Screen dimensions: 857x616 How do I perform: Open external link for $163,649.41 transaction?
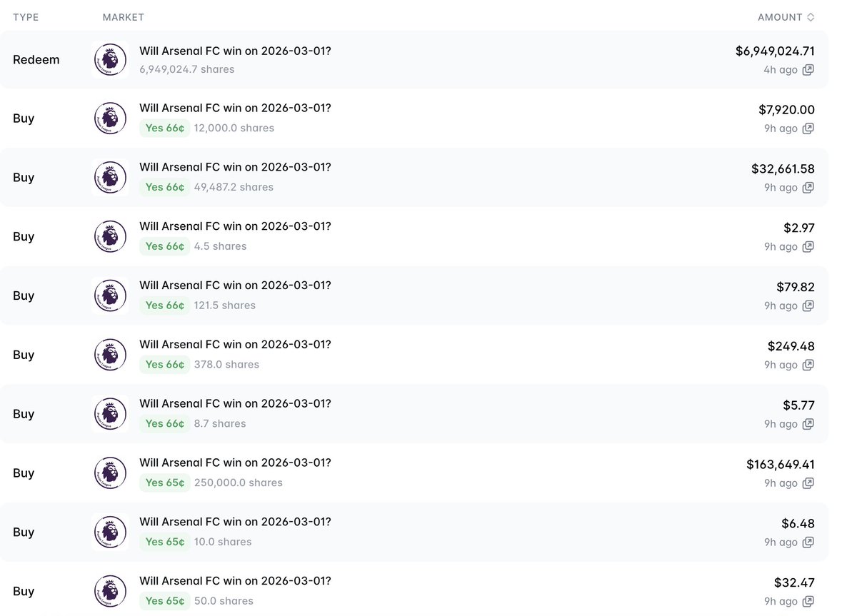pos(808,483)
